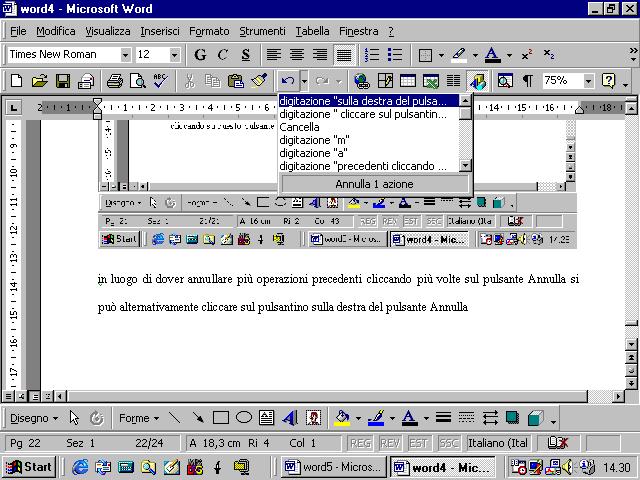
Task: Open the zoom 75% dropdown
Action: (588, 81)
